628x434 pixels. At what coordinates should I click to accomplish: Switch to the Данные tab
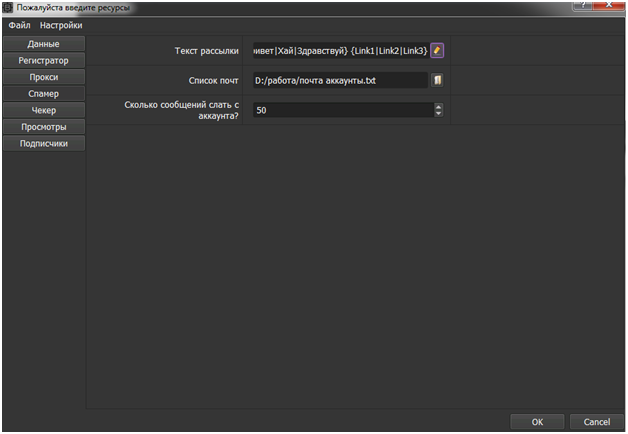click(43, 44)
